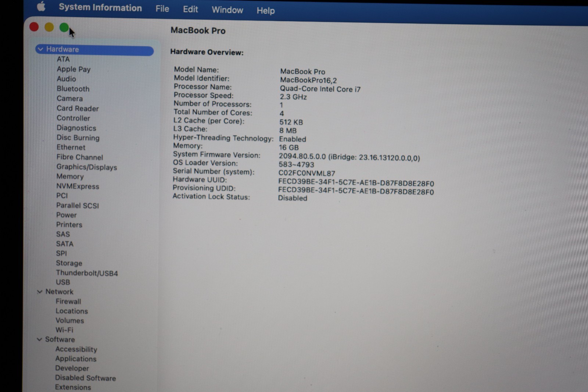Select Memory in the sidebar

pyautogui.click(x=70, y=177)
